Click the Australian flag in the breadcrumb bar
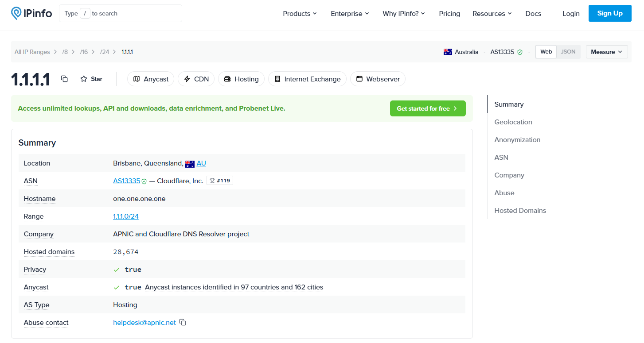The width and height of the screenshot is (644, 343). pos(448,52)
